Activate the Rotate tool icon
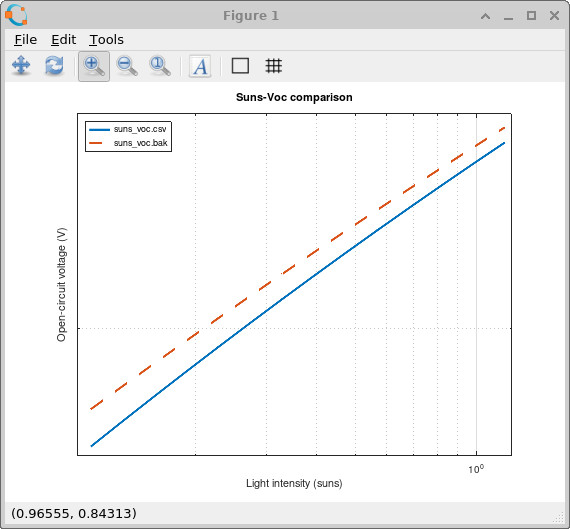 pyautogui.click(x=54, y=66)
